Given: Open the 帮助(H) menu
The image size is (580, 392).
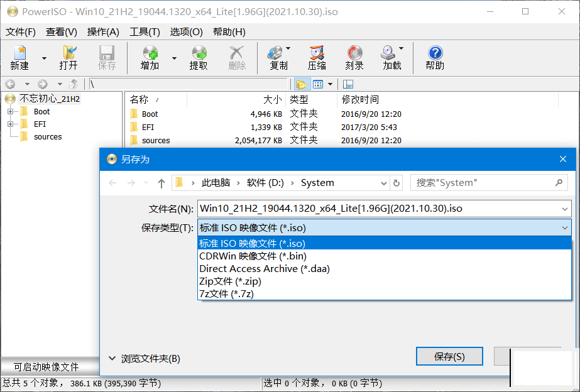Looking at the screenshot, I should coord(229,32).
